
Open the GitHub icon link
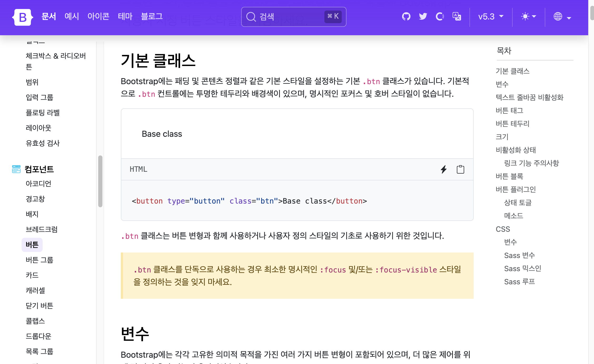tap(406, 17)
